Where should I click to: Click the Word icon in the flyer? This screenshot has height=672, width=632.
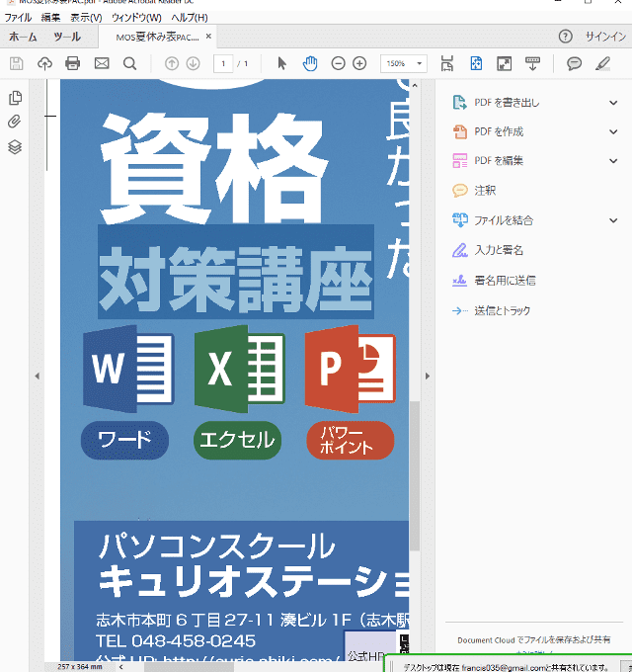[128, 369]
